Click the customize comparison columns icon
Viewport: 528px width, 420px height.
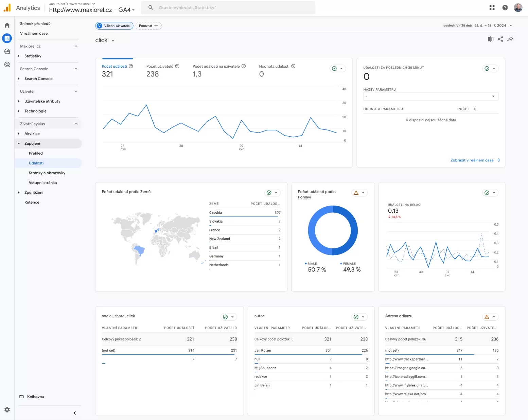(491, 39)
